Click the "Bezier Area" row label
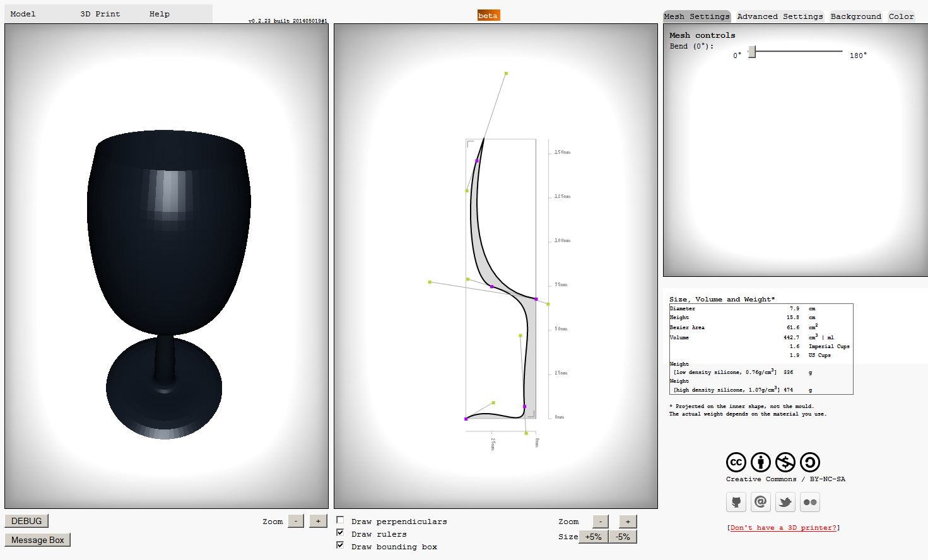The width and height of the screenshot is (928, 560). pos(687,327)
